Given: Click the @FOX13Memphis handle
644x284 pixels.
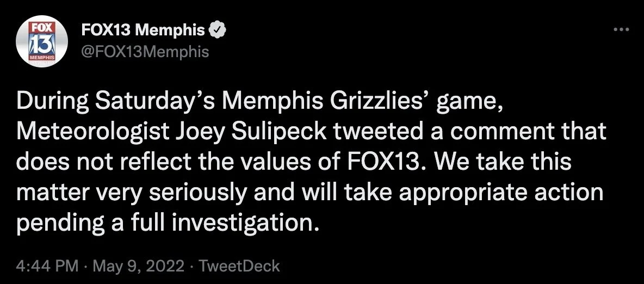Looking at the screenshot, I should [x=145, y=52].
